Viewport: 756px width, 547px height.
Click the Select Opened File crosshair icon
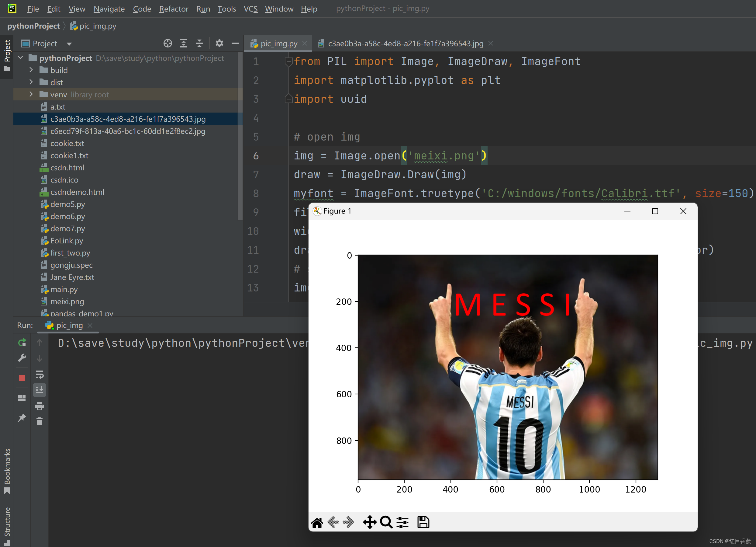click(168, 44)
